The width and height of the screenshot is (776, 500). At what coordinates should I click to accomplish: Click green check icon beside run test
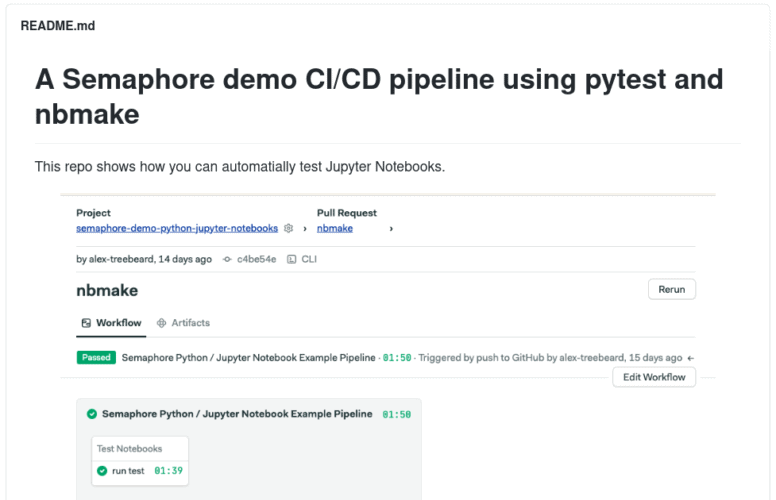pyautogui.click(x=102, y=470)
